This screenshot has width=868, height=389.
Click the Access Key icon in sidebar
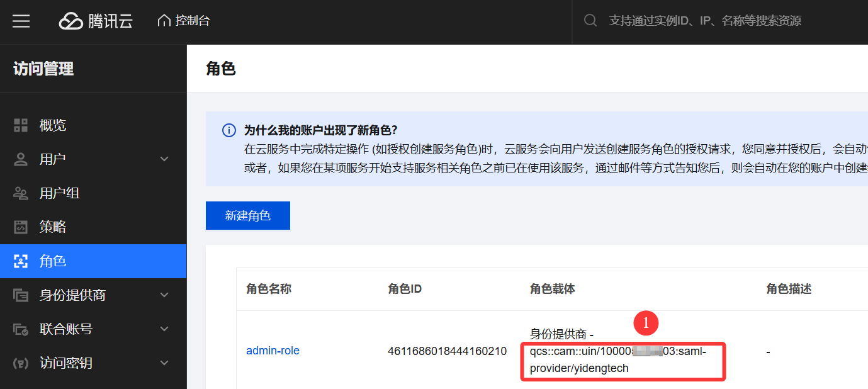coord(21,363)
